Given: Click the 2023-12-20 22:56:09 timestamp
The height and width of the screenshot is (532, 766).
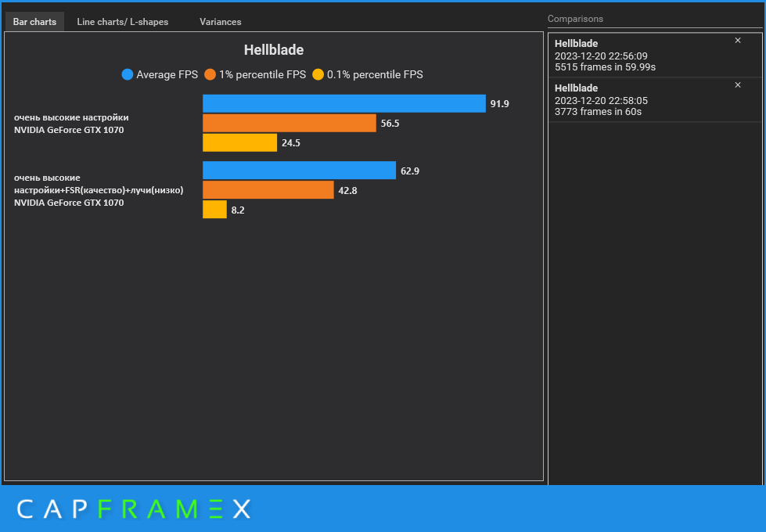Looking at the screenshot, I should 601,56.
